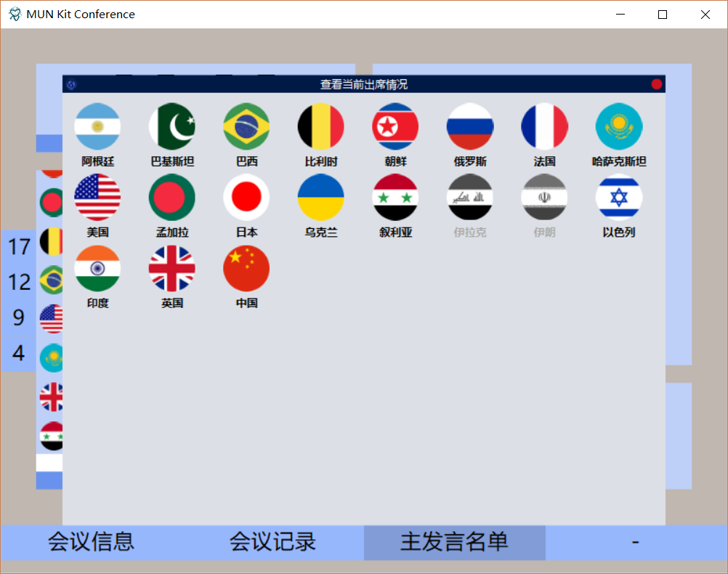The width and height of the screenshot is (728, 574).
Task: Click the red dot on attendance dialog title bar
Action: tap(656, 84)
